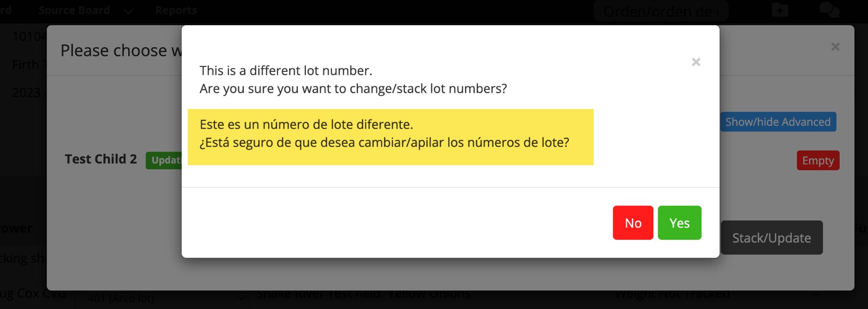Open the 401 (Arco lot) dropdown
868x309 pixels.
[x=163, y=299]
